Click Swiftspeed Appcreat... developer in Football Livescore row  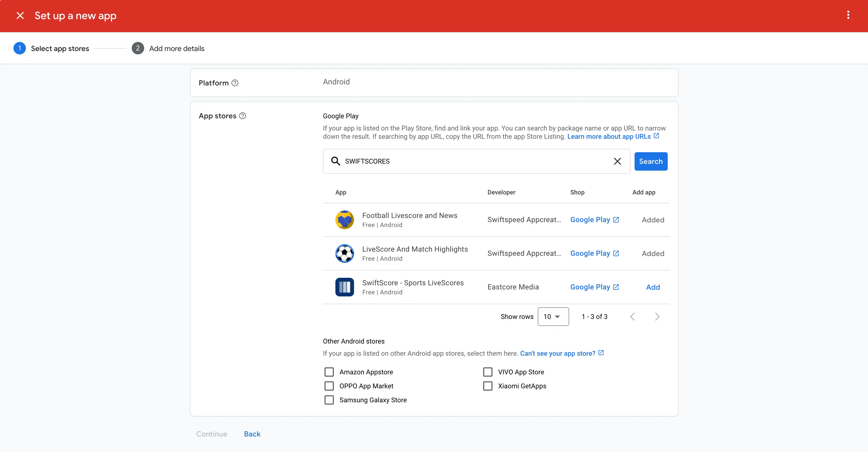pos(524,220)
